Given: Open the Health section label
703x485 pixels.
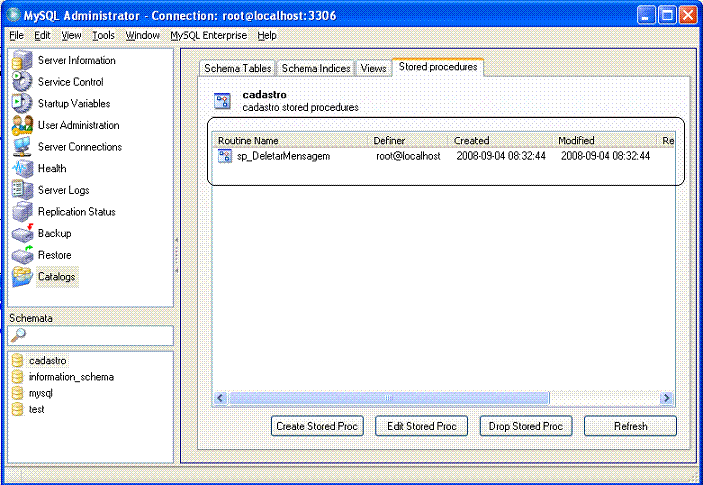Looking at the screenshot, I should (52, 169).
